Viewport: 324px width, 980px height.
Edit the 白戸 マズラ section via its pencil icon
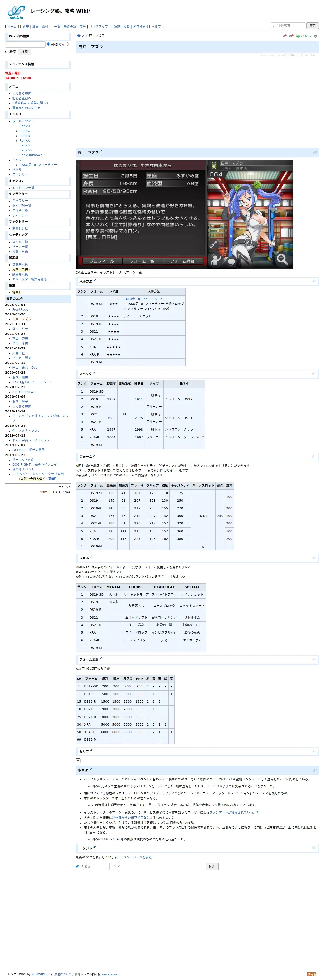coord(101,152)
